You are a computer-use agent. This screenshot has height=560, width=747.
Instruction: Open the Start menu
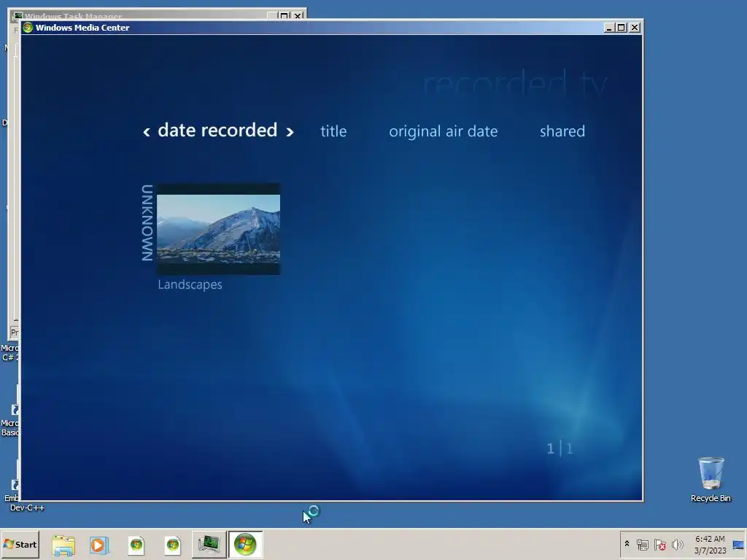click(20, 544)
